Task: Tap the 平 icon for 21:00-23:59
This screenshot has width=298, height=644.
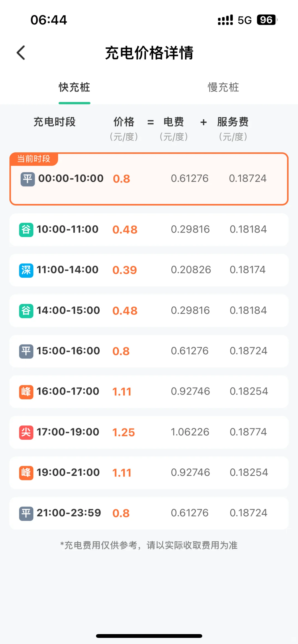Action: (x=26, y=513)
